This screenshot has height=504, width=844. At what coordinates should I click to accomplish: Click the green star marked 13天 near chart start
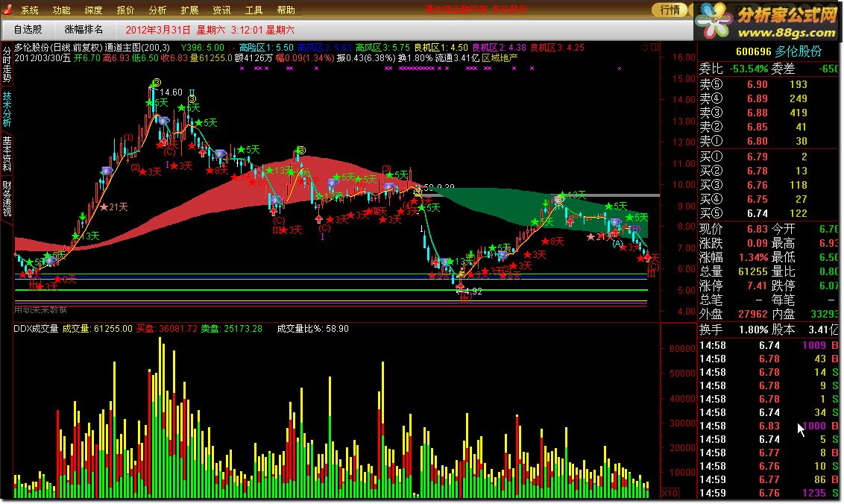coord(76,236)
